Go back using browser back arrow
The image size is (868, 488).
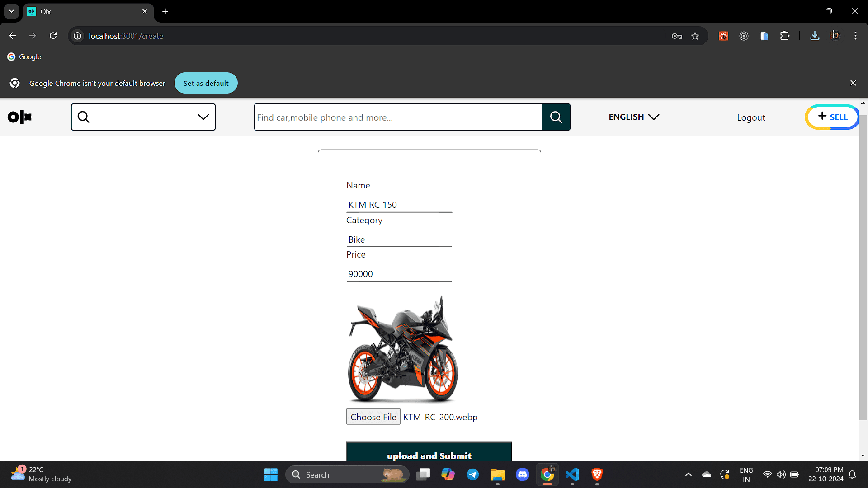13,36
